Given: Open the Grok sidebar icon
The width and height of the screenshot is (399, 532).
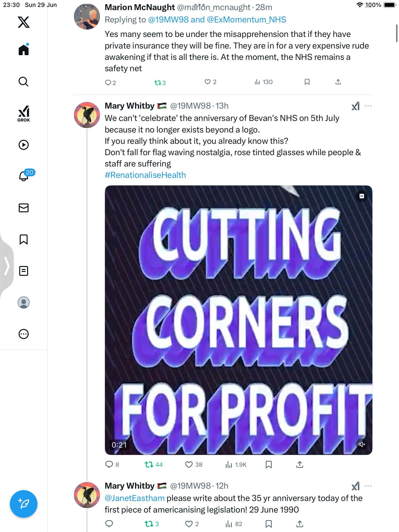Looking at the screenshot, I should [24, 114].
